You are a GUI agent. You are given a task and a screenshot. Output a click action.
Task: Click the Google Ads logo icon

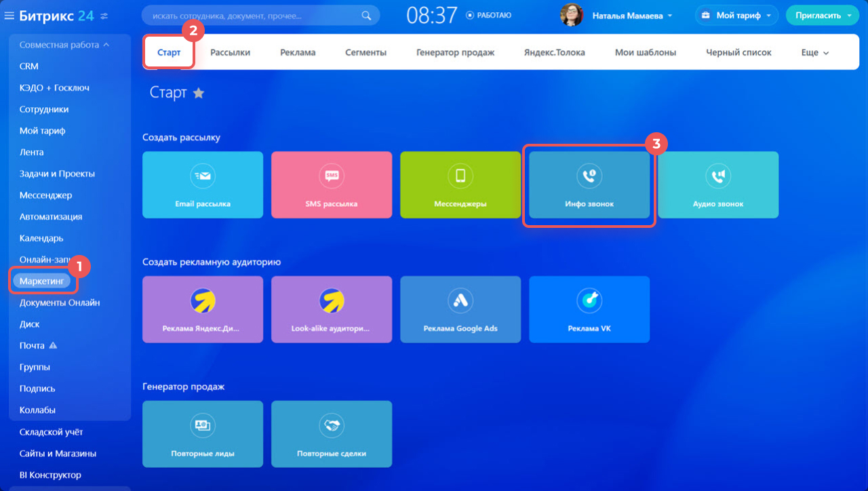pyautogui.click(x=460, y=300)
